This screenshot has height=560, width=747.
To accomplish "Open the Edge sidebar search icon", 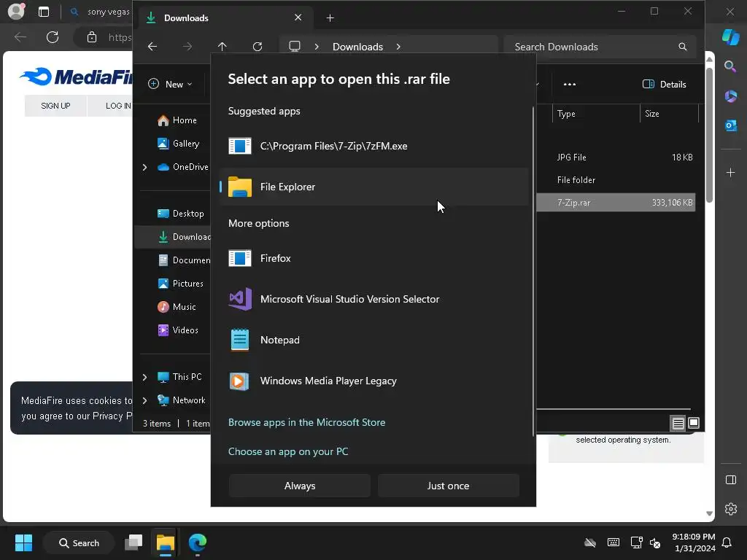I will pyautogui.click(x=730, y=66).
